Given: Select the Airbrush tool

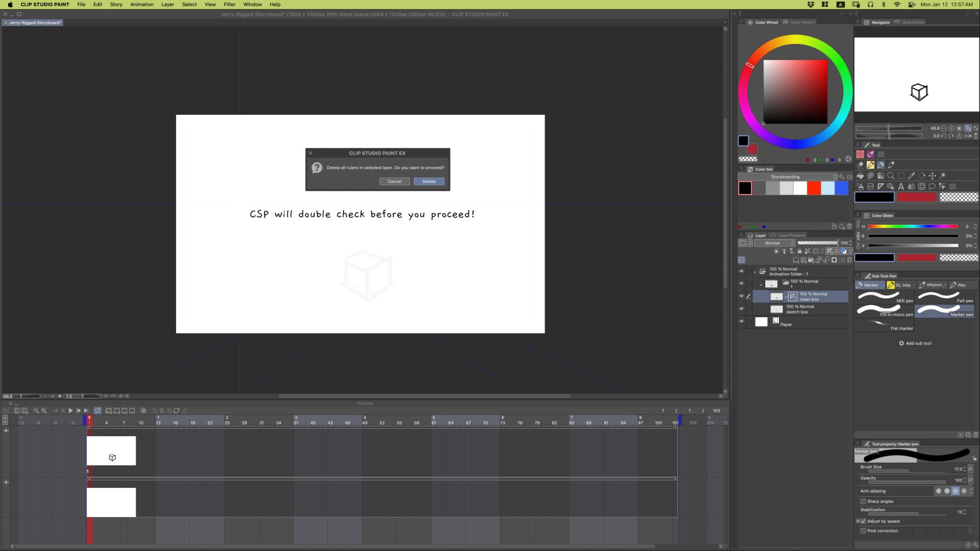Looking at the screenshot, I should click(x=860, y=187).
